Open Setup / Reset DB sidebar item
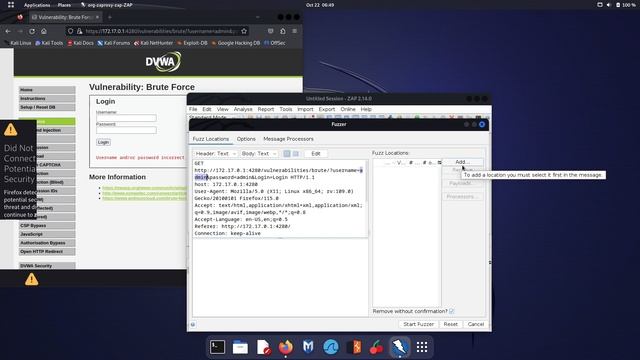This screenshot has height=360, width=640. 47,107
